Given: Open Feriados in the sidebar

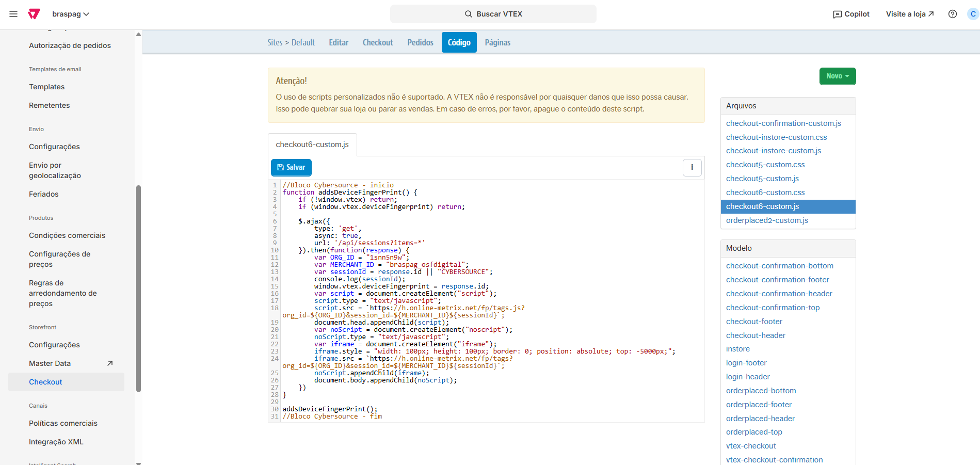Looking at the screenshot, I should pyautogui.click(x=43, y=194).
